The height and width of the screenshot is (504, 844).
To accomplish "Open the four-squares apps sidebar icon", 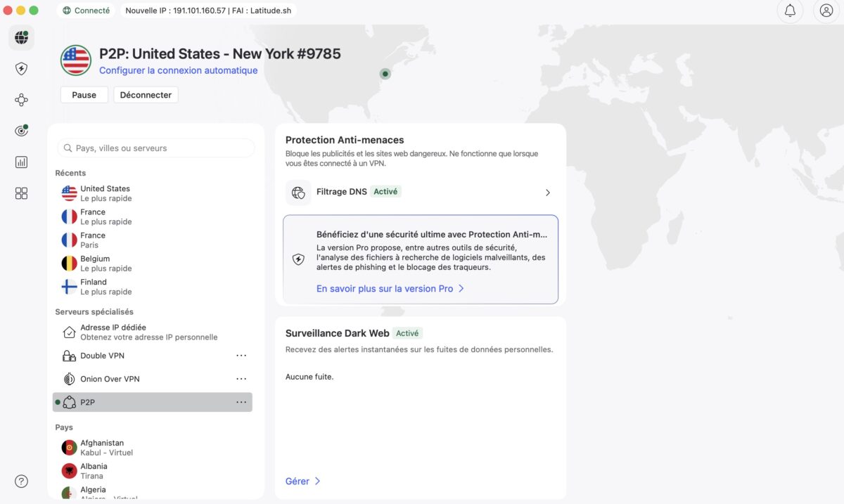I will coord(21,193).
